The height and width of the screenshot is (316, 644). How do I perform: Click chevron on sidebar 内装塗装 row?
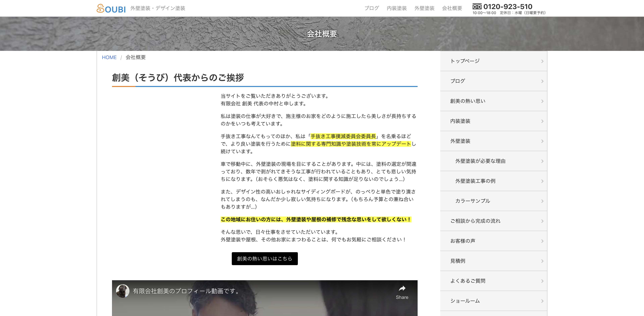pos(542,121)
